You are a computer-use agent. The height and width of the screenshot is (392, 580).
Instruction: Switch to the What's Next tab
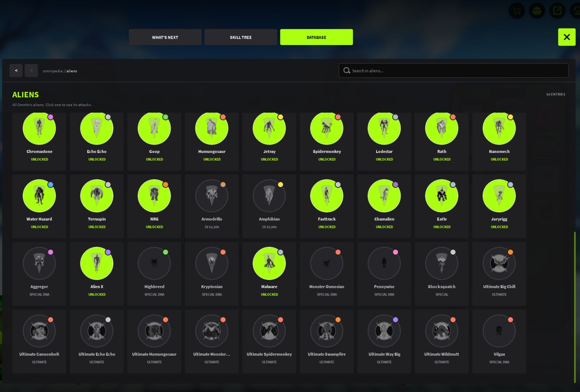coord(165,37)
